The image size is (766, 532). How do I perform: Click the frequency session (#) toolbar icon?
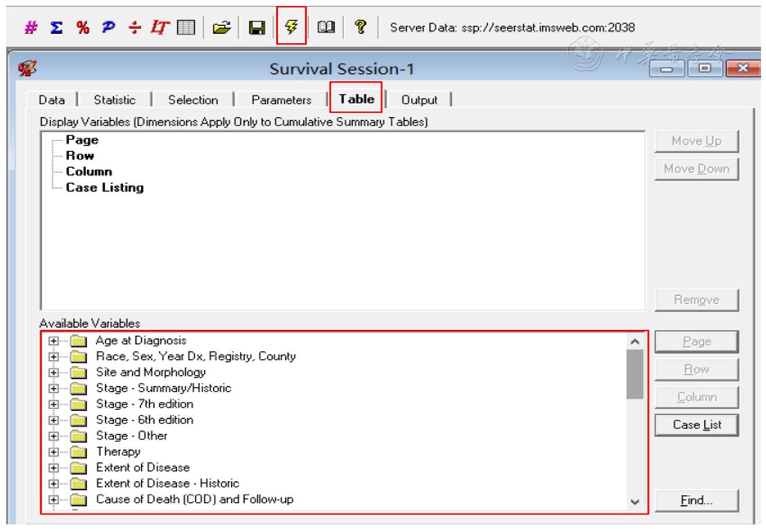point(31,27)
